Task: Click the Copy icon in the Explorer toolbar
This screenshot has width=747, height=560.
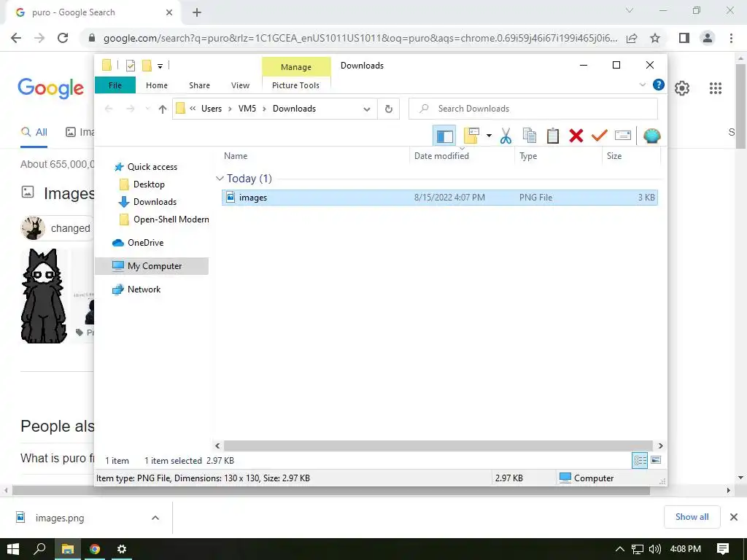Action: point(530,136)
